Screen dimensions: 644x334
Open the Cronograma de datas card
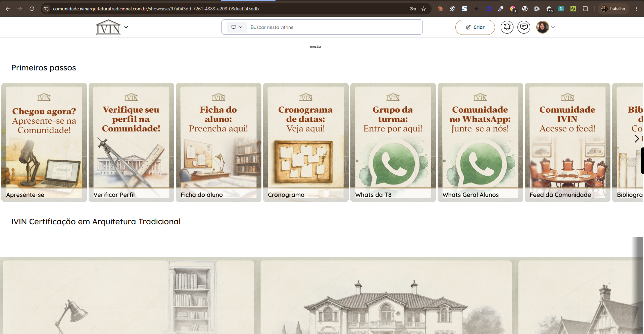click(x=306, y=142)
